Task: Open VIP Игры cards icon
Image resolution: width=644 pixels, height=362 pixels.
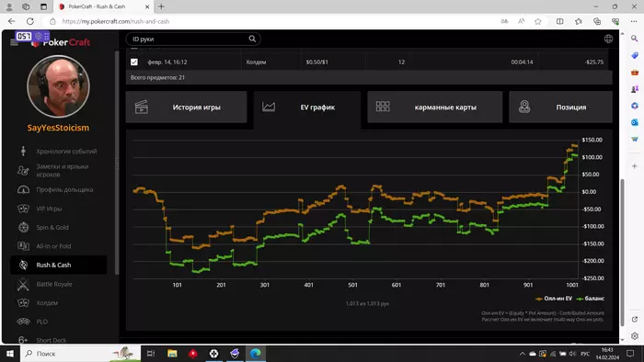Action: [23, 209]
